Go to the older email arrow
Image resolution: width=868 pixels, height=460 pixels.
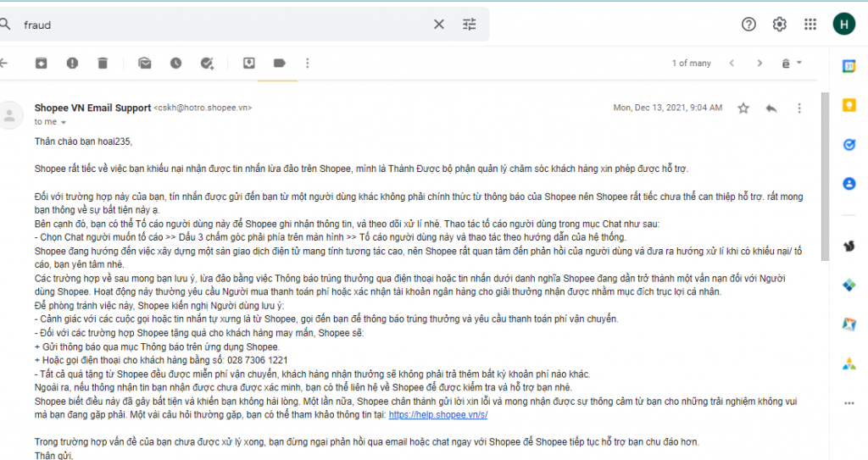(x=759, y=63)
